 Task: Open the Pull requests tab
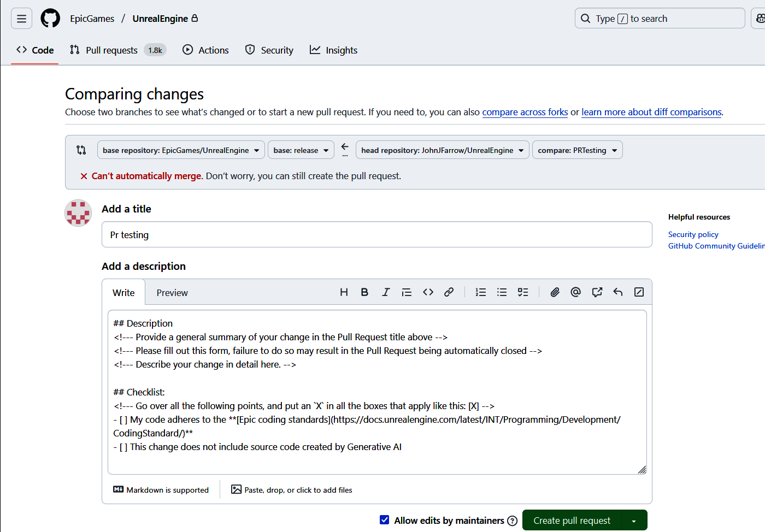pos(111,50)
